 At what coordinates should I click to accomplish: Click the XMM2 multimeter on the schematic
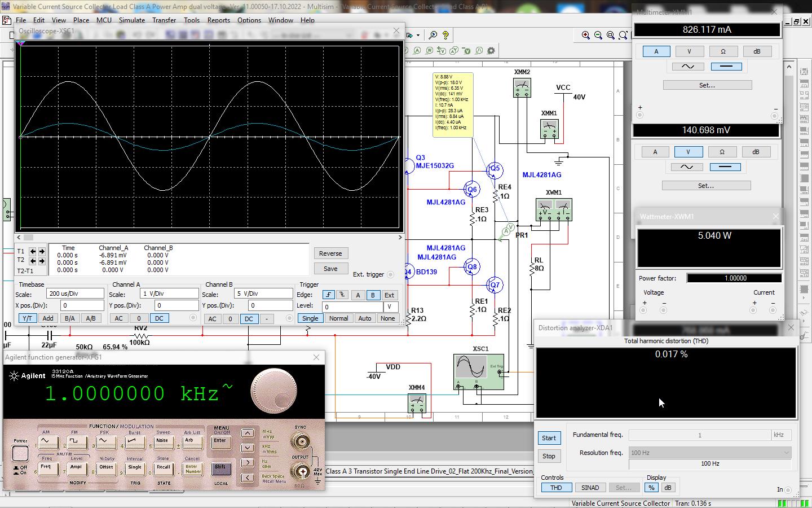pyautogui.click(x=522, y=87)
